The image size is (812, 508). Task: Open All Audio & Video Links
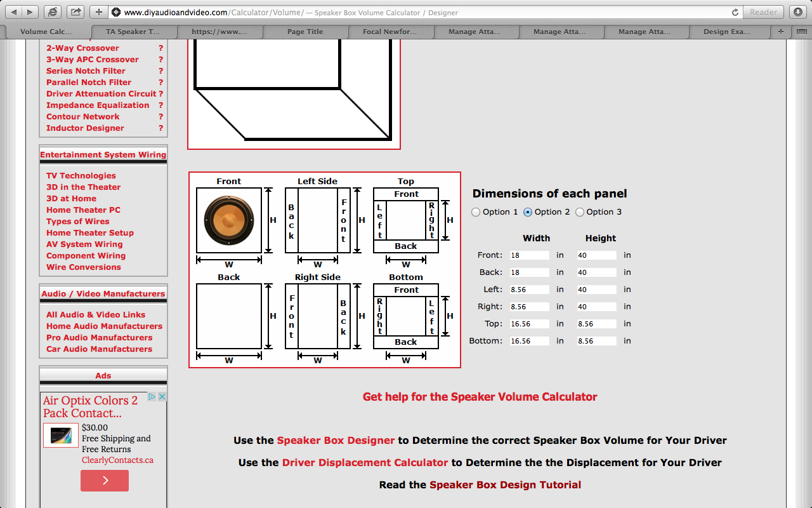point(96,315)
